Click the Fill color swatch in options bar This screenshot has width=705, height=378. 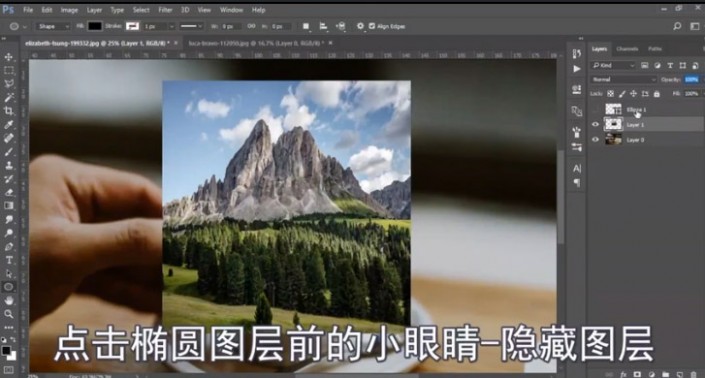(94, 26)
